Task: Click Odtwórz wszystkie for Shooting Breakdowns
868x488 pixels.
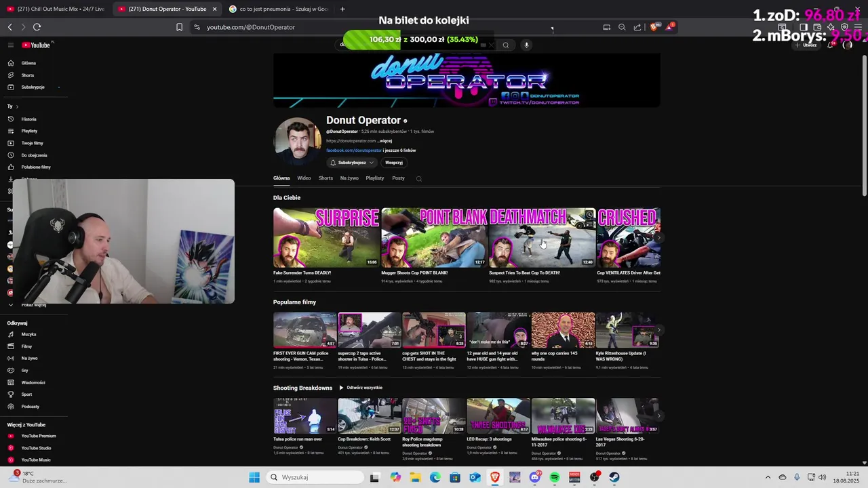Action: coord(361,388)
